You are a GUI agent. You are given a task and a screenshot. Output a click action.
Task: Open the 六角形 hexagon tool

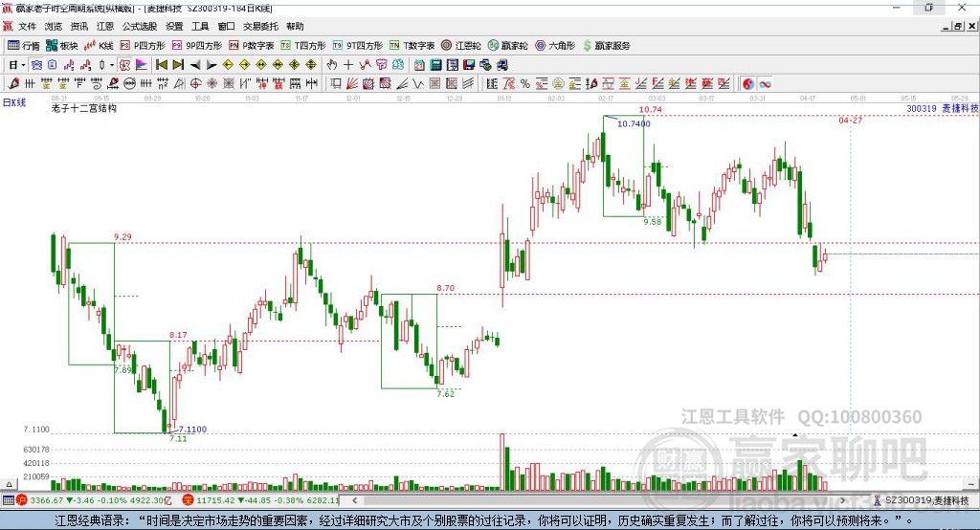pyautogui.click(x=555, y=46)
